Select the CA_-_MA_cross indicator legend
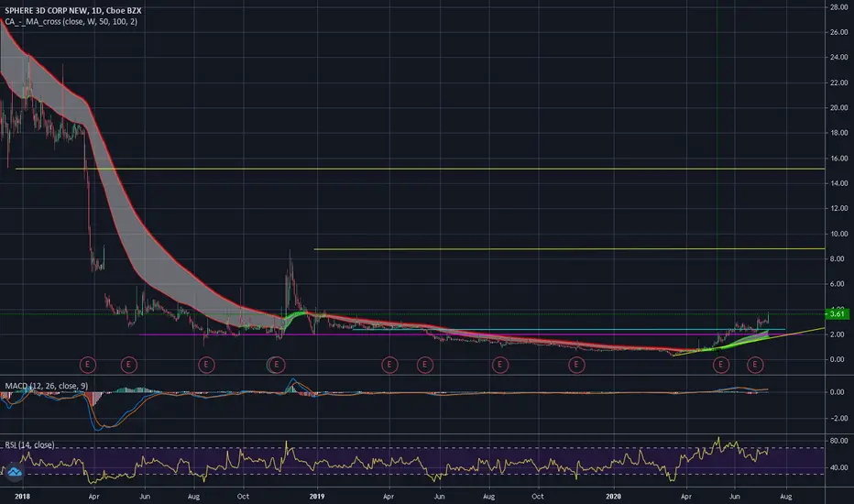Viewport: 854px width, 504px height. tap(71, 22)
